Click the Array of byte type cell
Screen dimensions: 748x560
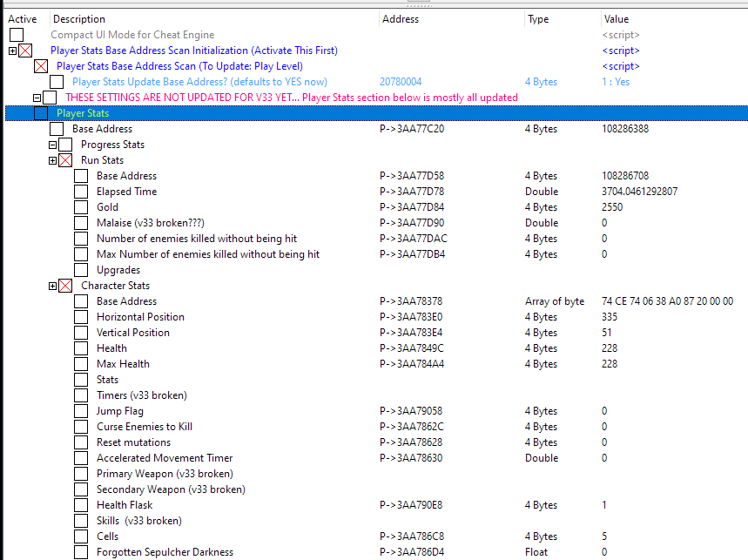tap(555, 301)
